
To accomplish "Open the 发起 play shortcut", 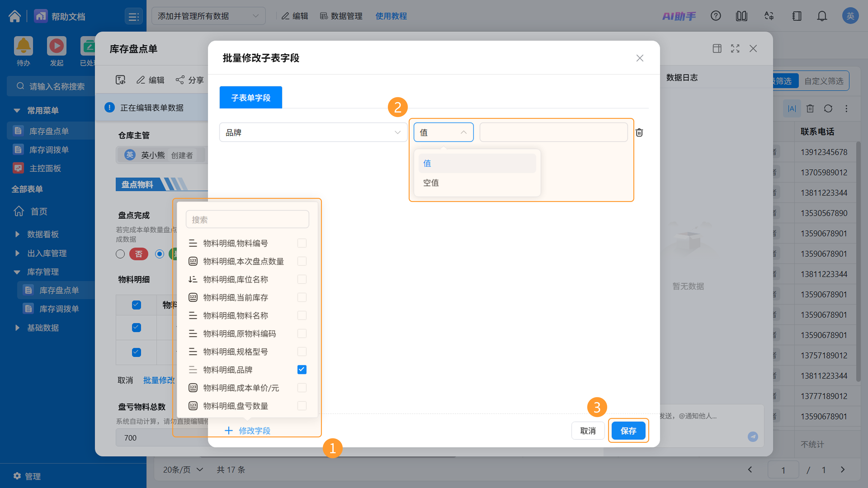I will click(x=56, y=45).
